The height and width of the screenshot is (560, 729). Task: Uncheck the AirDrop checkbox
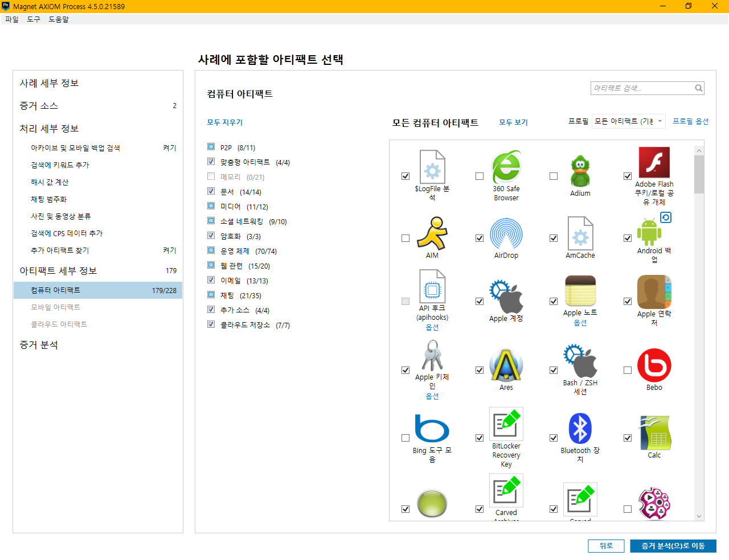(480, 238)
